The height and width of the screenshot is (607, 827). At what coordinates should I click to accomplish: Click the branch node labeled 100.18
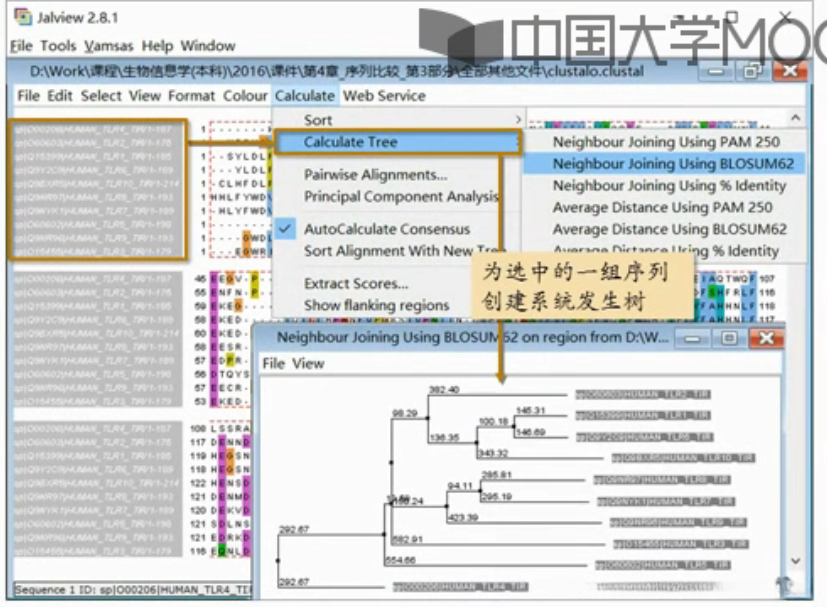[513, 426]
